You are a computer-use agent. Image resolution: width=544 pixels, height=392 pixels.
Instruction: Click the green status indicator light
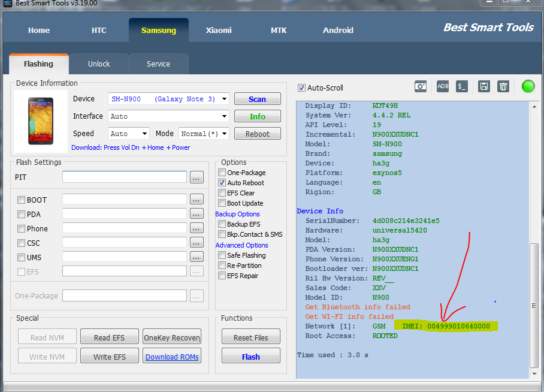[x=528, y=86]
